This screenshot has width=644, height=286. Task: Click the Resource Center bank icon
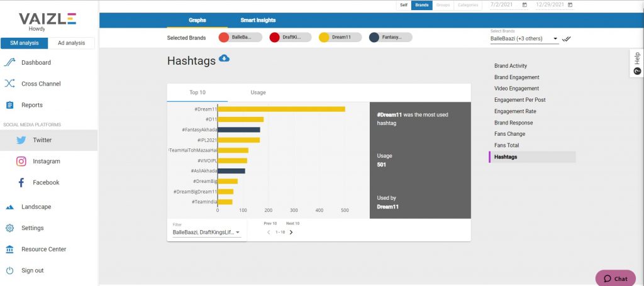pyautogui.click(x=10, y=249)
